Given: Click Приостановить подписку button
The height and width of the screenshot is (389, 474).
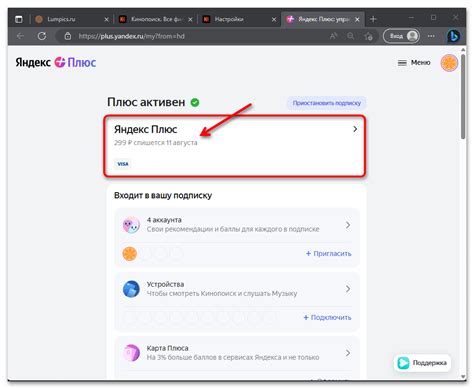Looking at the screenshot, I should [327, 103].
